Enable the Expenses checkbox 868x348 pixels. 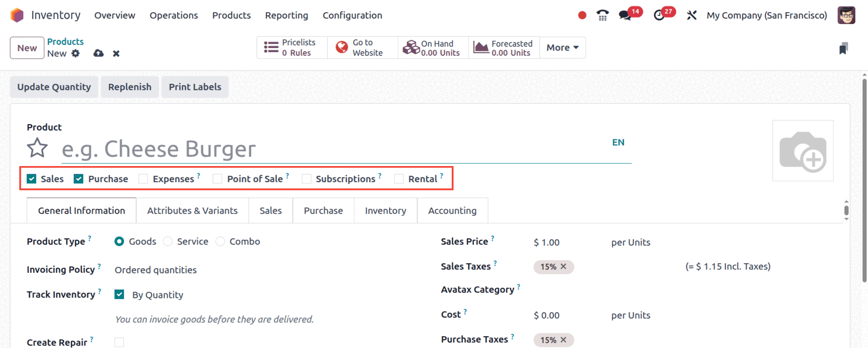(143, 179)
